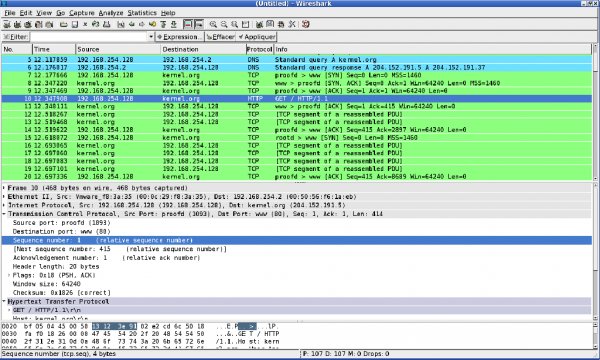
Task: Open the Analyze menu
Action: coord(111,13)
